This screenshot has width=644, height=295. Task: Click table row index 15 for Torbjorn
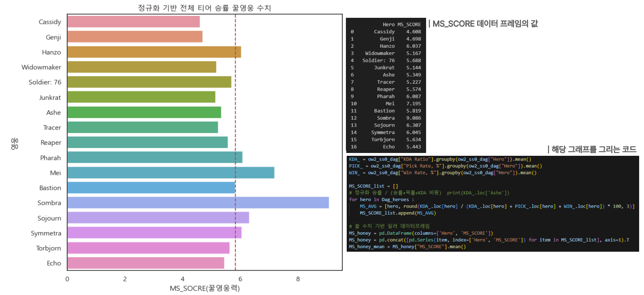pyautogui.click(x=354, y=140)
